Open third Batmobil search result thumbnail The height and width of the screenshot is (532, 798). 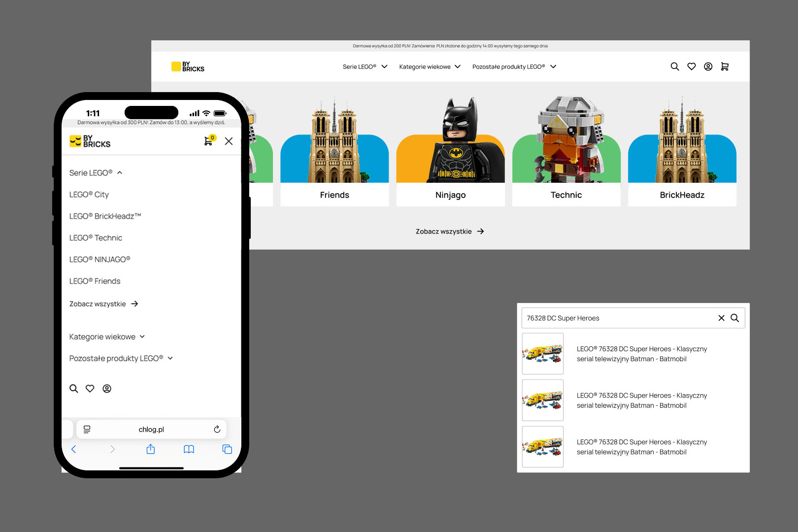(542, 447)
